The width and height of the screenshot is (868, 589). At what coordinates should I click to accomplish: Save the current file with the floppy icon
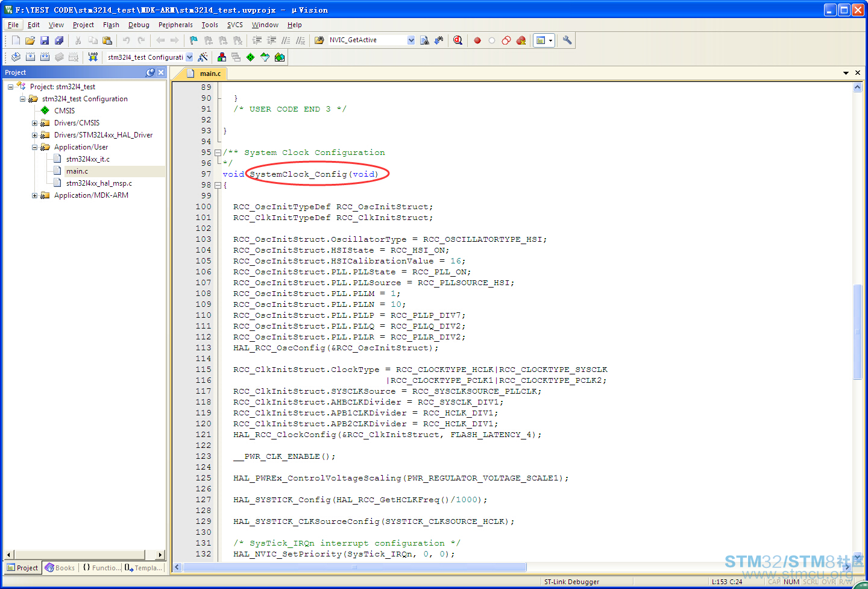tap(45, 40)
